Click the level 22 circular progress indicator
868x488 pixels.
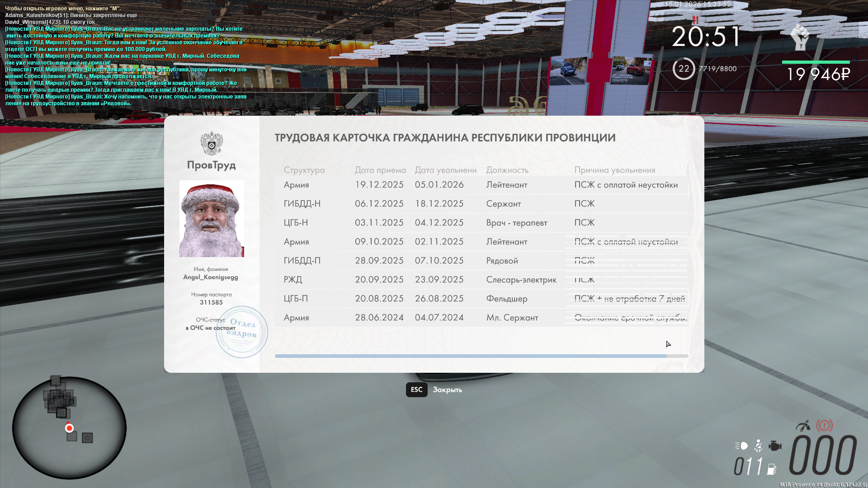pos(684,69)
